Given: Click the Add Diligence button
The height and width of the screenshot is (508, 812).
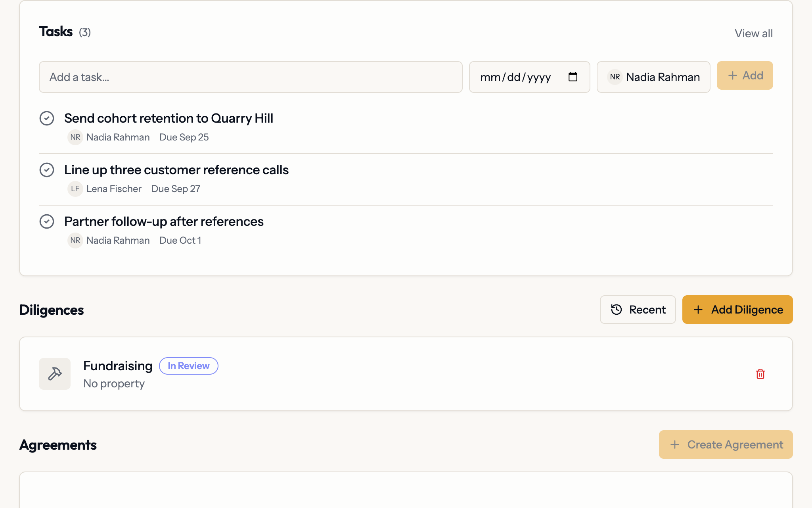Looking at the screenshot, I should click(737, 310).
